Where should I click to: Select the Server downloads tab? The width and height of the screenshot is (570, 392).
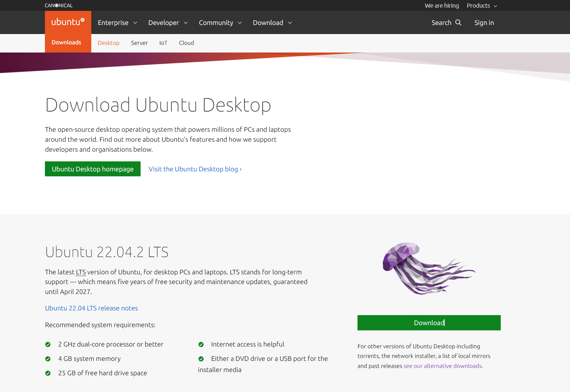click(139, 43)
